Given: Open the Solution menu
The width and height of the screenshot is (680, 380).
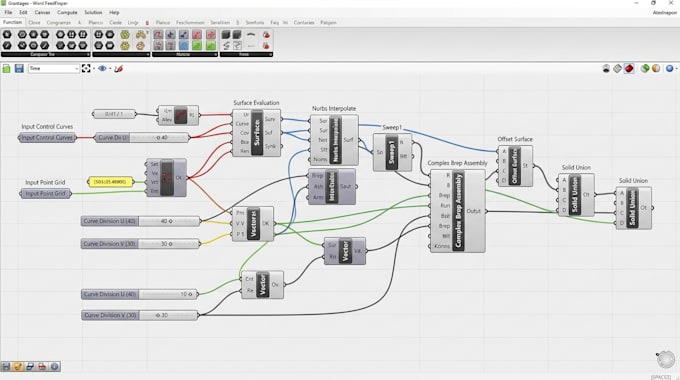Looking at the screenshot, I should click(93, 13).
